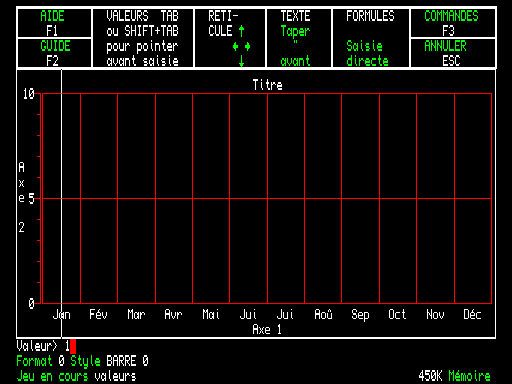Click the 'Style BARRE 0' status entry

pos(110,361)
